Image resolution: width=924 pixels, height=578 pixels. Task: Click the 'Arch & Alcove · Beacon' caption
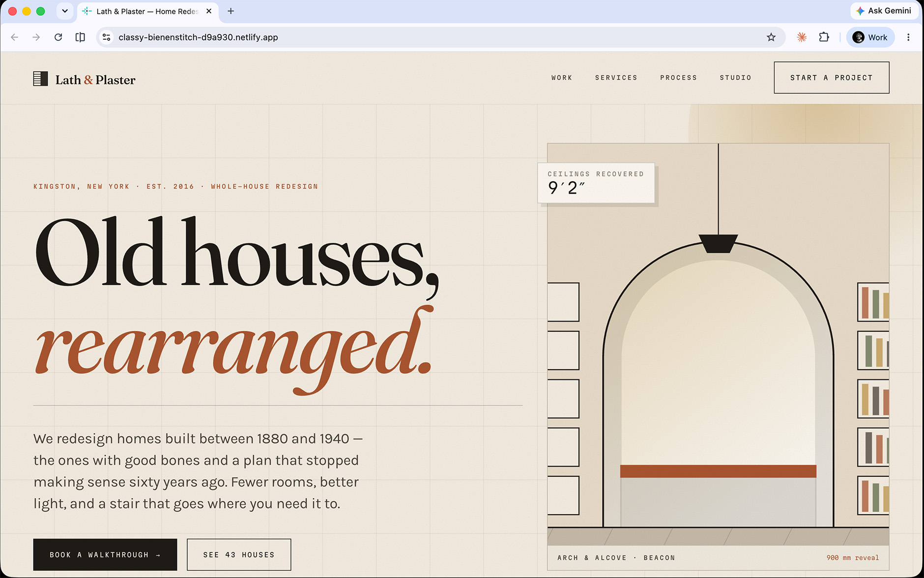[616, 558]
